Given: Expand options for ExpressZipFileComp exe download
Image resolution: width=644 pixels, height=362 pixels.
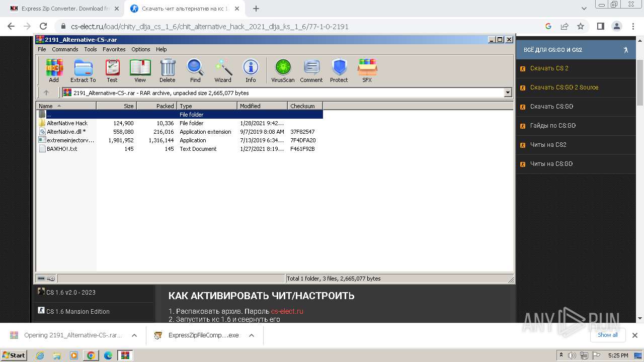Looking at the screenshot, I should click(252, 335).
